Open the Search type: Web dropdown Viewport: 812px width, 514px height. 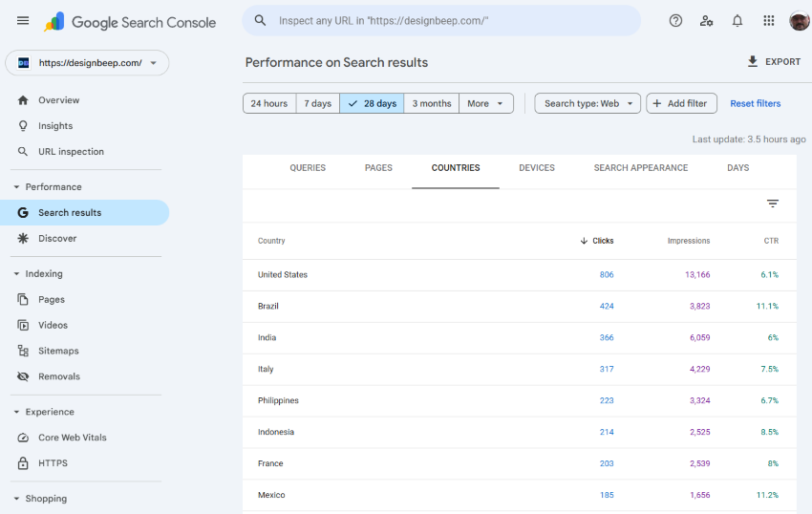pyautogui.click(x=588, y=103)
